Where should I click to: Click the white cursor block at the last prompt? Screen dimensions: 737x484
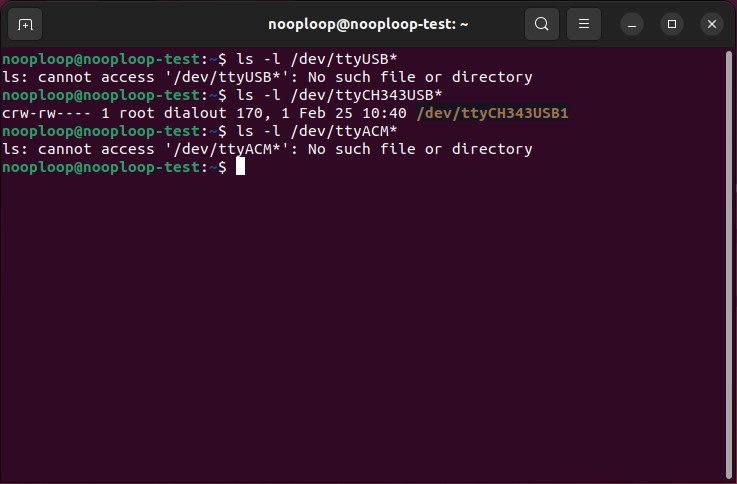coord(240,167)
